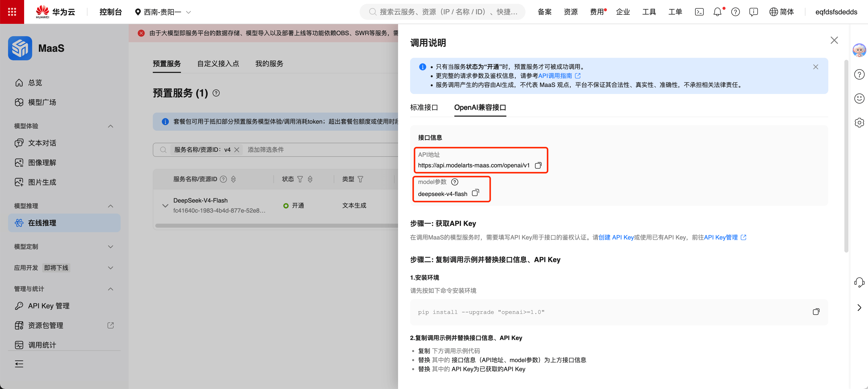The width and height of the screenshot is (868, 389).
Task: Open the CloudShell terminal icon
Action: tap(699, 12)
